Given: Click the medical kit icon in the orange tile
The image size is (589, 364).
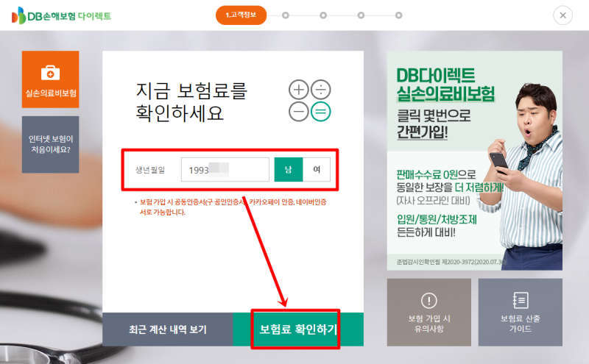Looking at the screenshot, I should 50,73.
